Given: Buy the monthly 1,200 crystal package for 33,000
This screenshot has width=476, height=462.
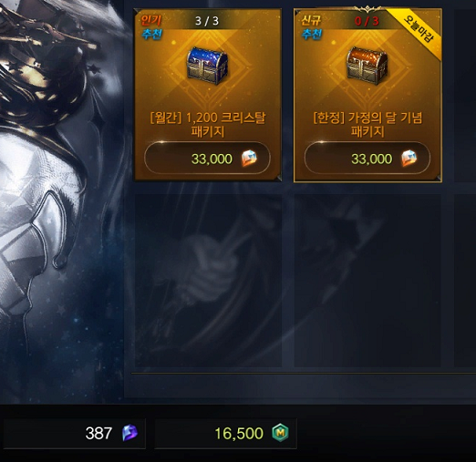Looking at the screenshot, I should (207, 158).
